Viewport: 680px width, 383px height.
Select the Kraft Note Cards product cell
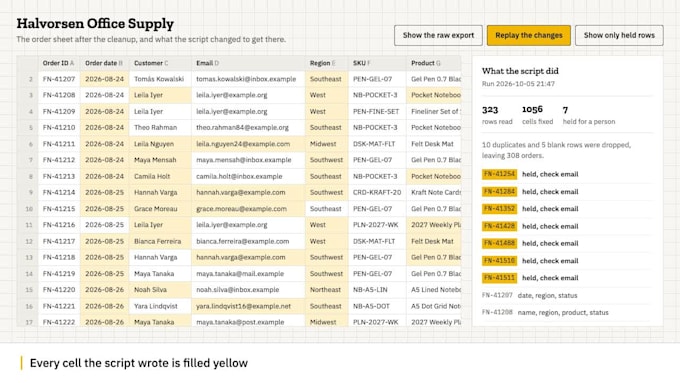pos(434,192)
